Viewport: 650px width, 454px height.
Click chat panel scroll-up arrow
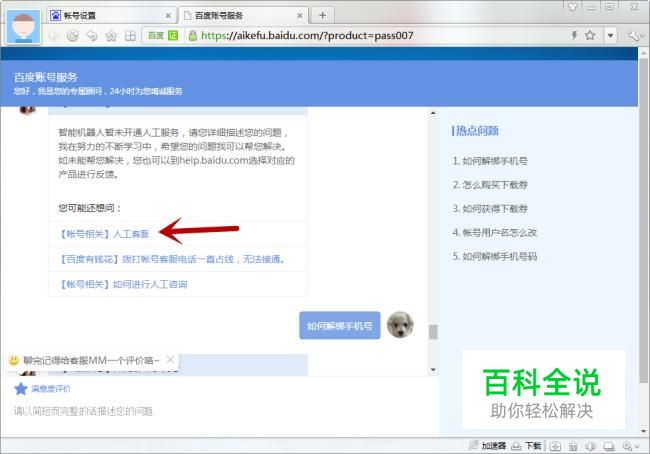433,113
